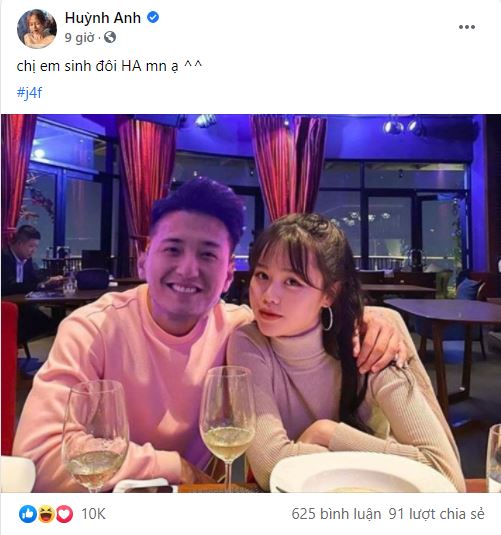This screenshot has width=501, height=535.
Task: Click the 9 giờ post timestamp
Action: tap(79, 37)
